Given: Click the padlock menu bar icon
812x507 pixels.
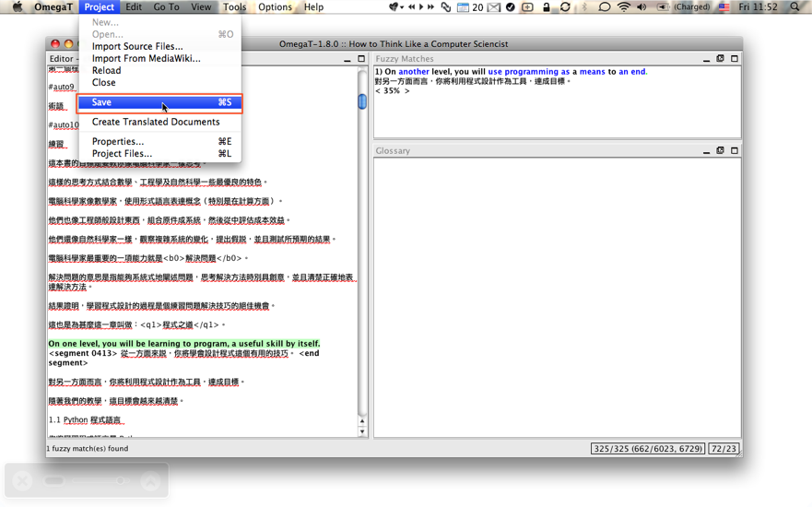Looking at the screenshot, I should point(546,6).
